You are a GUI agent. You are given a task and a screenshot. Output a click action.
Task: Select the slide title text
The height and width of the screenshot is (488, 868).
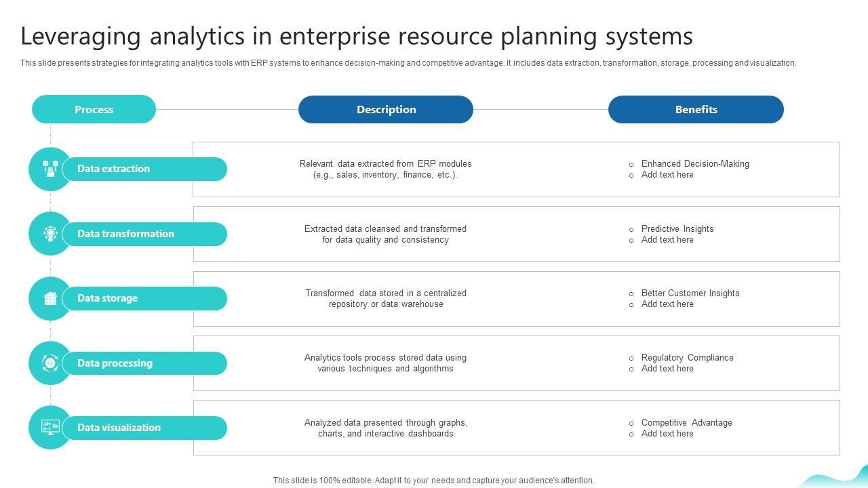pyautogui.click(x=357, y=36)
